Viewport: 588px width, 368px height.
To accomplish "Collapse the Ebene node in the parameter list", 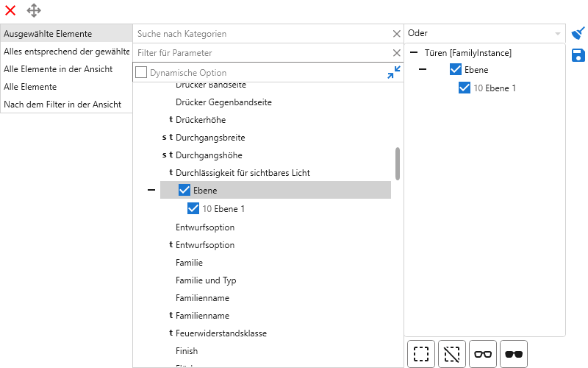I will [151, 191].
